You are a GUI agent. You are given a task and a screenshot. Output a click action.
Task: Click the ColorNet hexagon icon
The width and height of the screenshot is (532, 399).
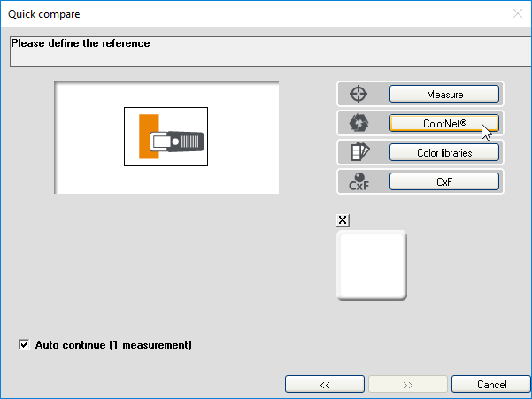(x=359, y=123)
